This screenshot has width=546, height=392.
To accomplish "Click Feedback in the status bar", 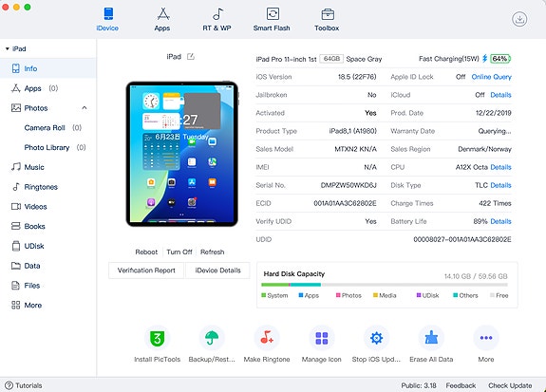I will (x=461, y=385).
